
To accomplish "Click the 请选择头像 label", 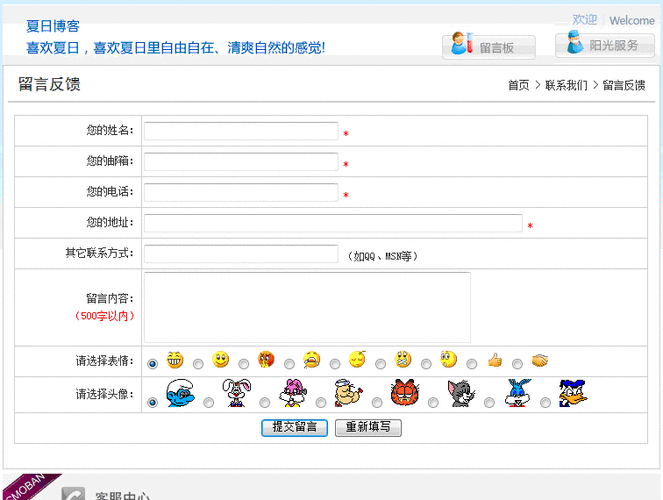I will click(x=105, y=394).
